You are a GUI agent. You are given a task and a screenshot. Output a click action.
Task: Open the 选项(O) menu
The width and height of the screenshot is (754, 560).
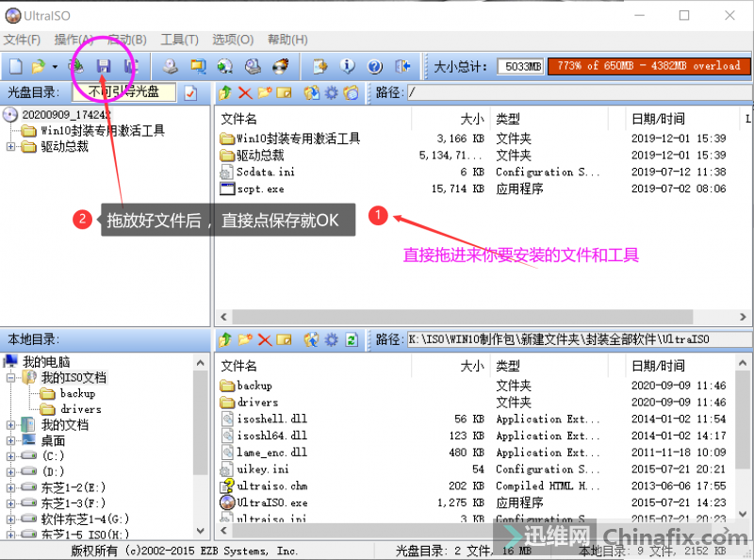click(x=233, y=40)
